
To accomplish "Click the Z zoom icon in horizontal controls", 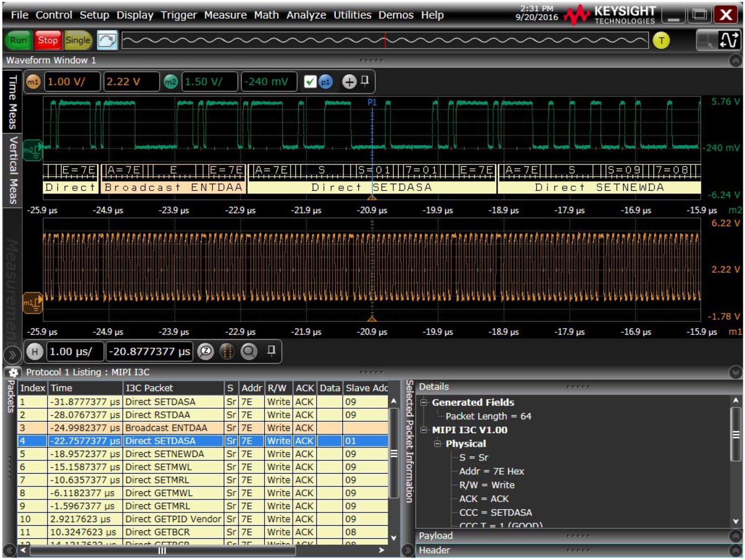I will click(x=206, y=352).
